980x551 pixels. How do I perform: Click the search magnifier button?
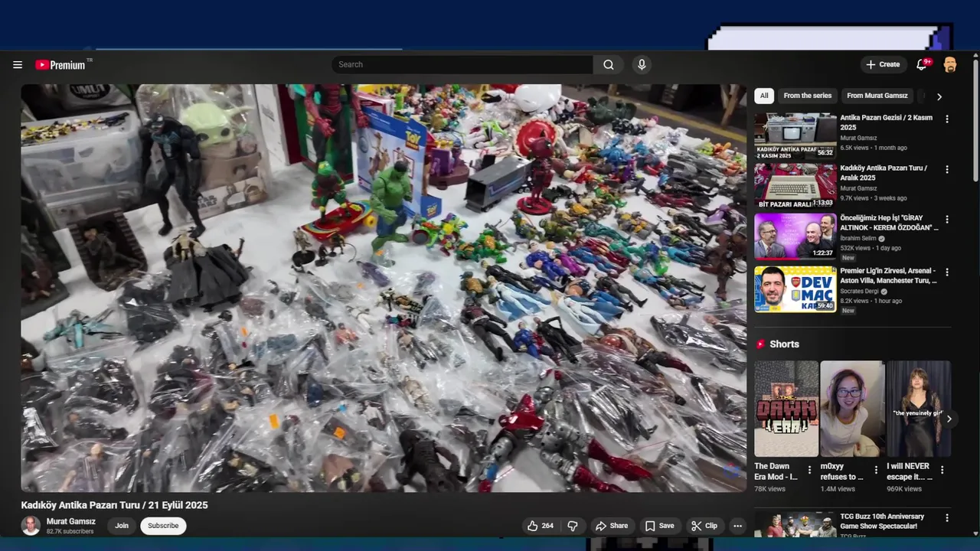pos(609,65)
